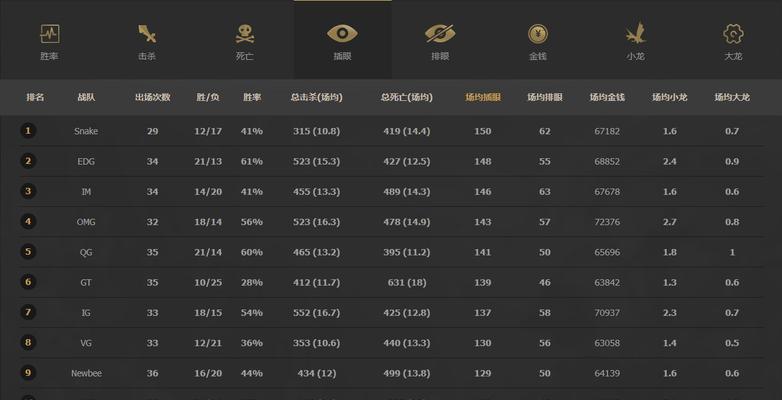Select the 死亡 skull icon
782x400 pixels.
pos(245,34)
